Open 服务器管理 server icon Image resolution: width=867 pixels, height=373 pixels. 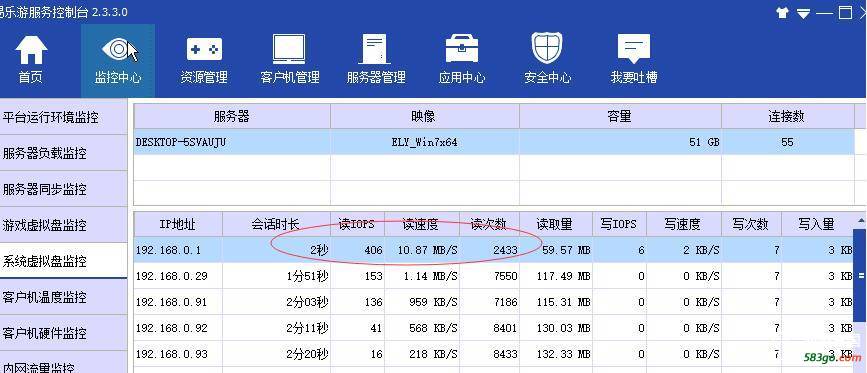coord(375,50)
